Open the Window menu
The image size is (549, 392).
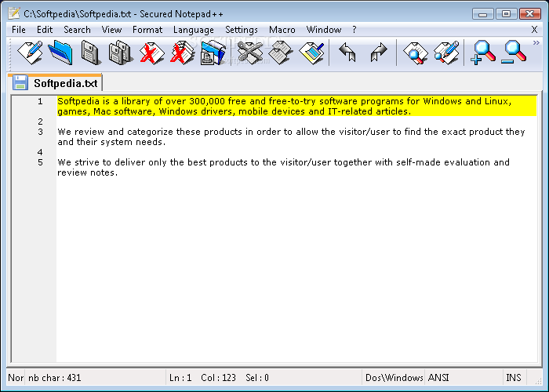324,30
